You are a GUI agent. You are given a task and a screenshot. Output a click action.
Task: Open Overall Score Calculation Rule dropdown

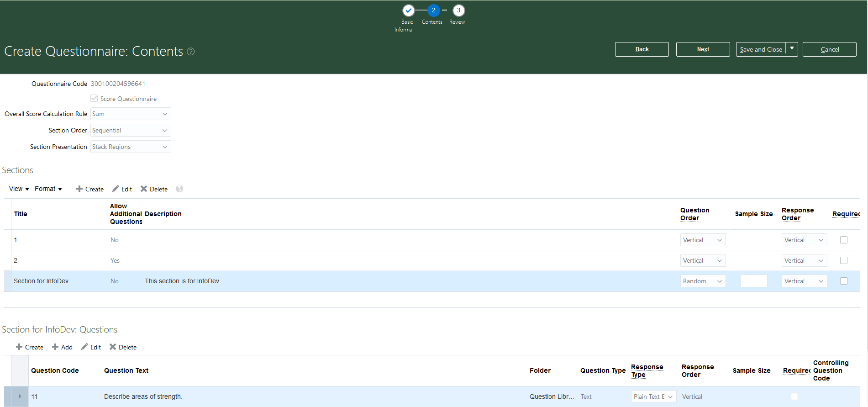(131, 114)
